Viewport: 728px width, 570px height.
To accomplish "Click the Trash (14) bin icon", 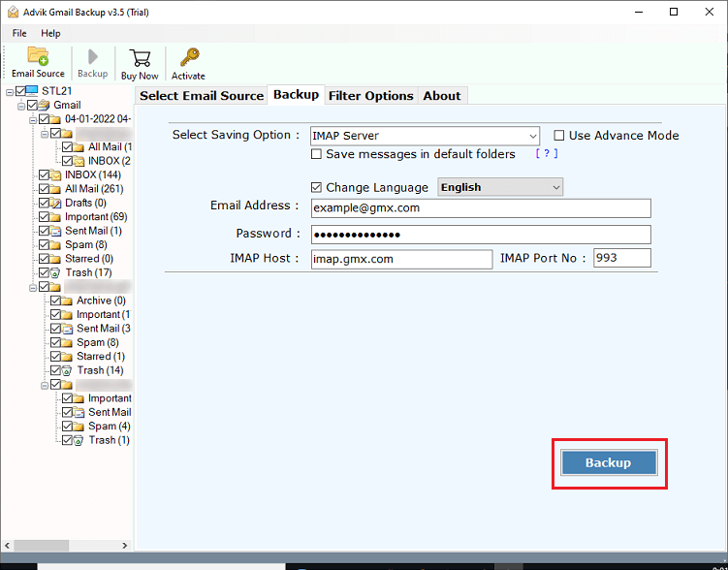I will 67,370.
